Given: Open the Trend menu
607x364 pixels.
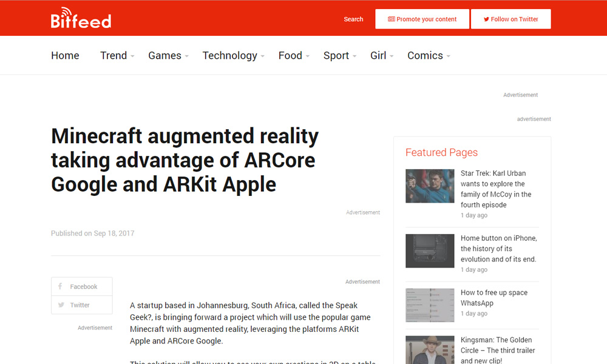Looking at the screenshot, I should [x=114, y=56].
